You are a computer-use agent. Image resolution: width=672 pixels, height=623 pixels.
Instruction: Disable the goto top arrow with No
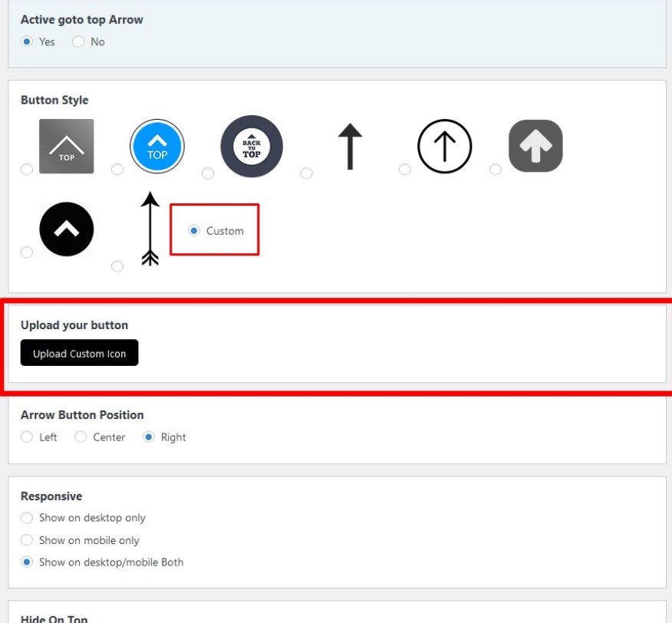point(77,41)
